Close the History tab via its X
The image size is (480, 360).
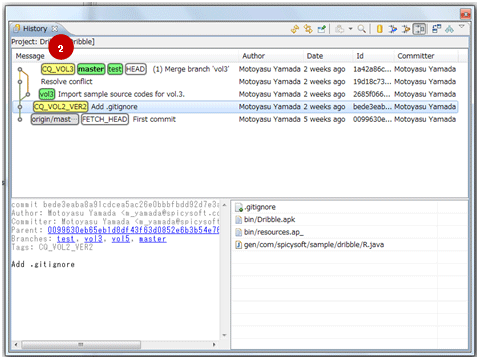click(x=55, y=29)
